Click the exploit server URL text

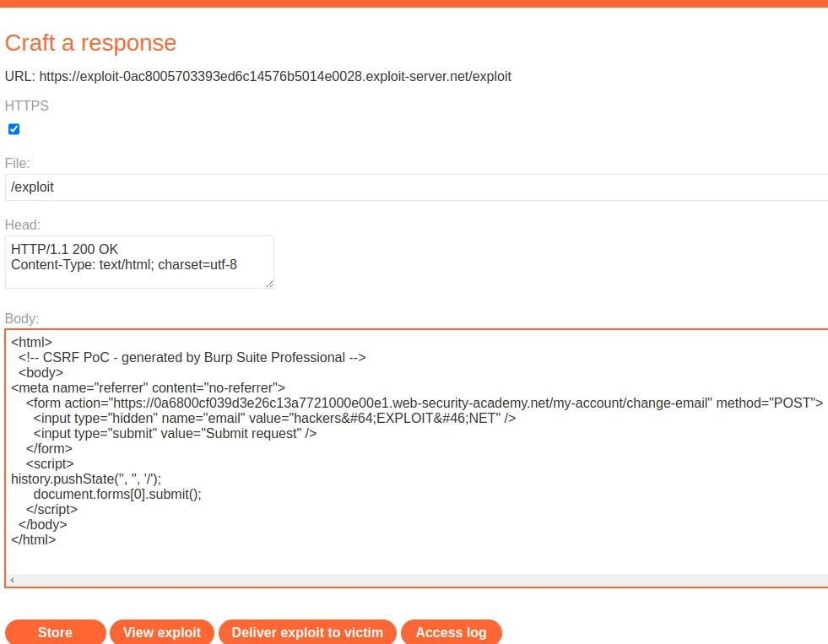[x=275, y=77]
